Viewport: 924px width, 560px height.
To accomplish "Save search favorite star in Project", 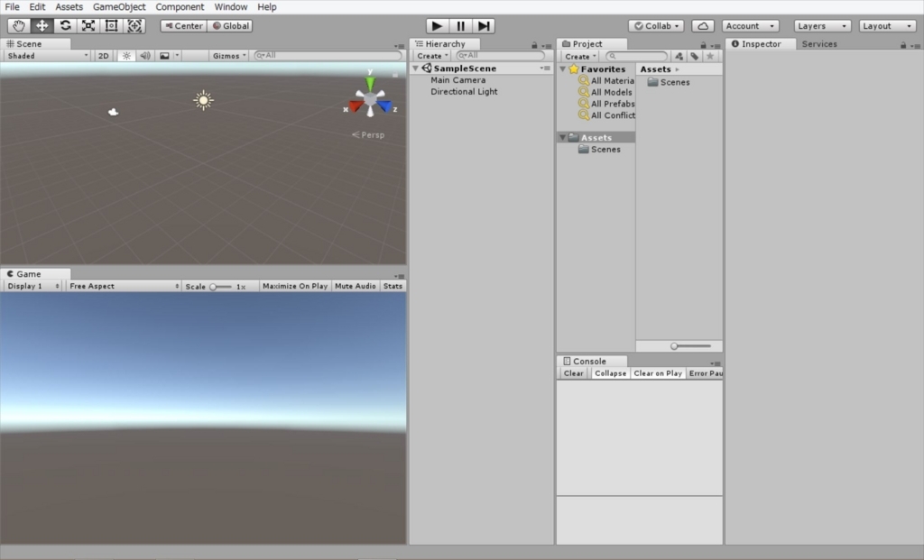I will click(710, 57).
